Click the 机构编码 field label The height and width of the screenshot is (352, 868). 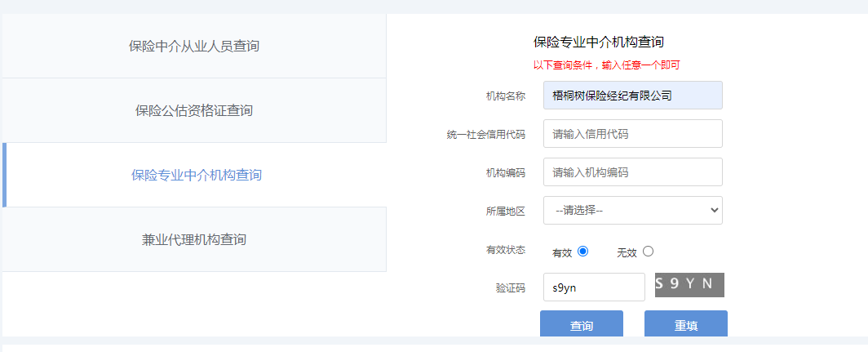[505, 173]
